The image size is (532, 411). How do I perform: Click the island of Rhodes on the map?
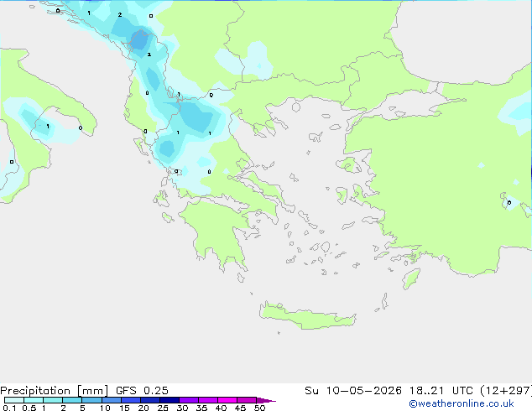tap(411, 278)
